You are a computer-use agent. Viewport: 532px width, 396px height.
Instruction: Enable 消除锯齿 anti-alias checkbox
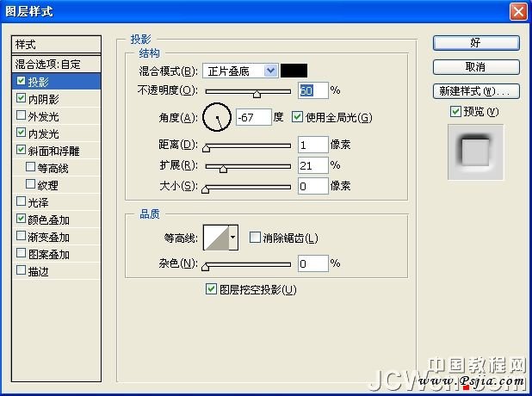[x=255, y=238]
